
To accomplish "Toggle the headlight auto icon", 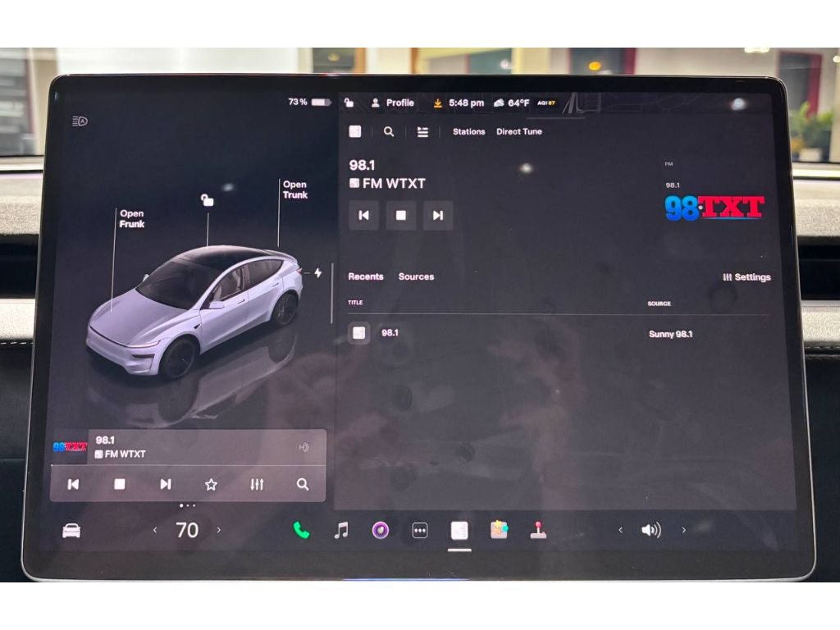I will click(80, 121).
